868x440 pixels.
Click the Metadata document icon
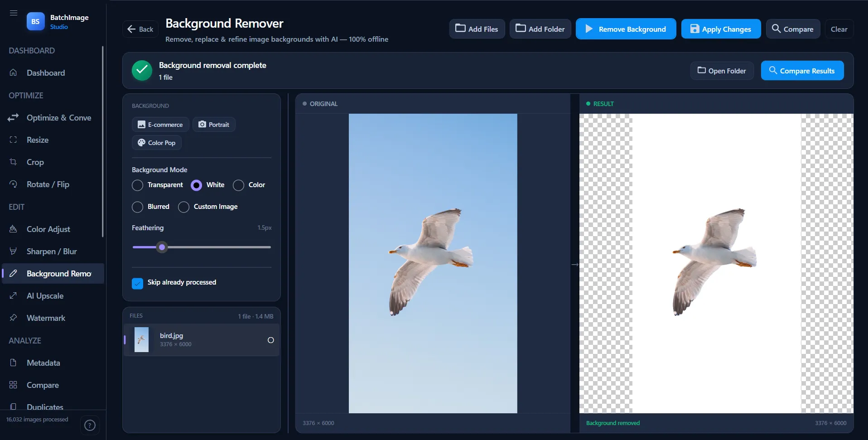(13, 363)
